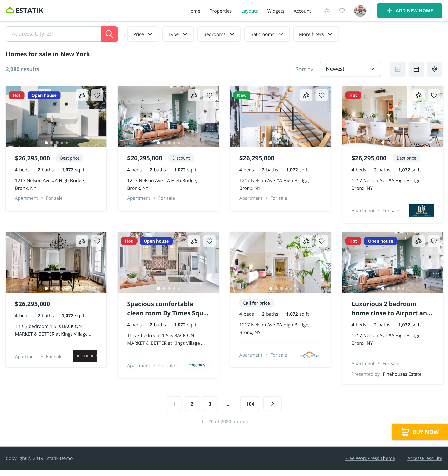Open the wishlist heart icon in header
This screenshot has height=476, width=448.
(342, 11)
